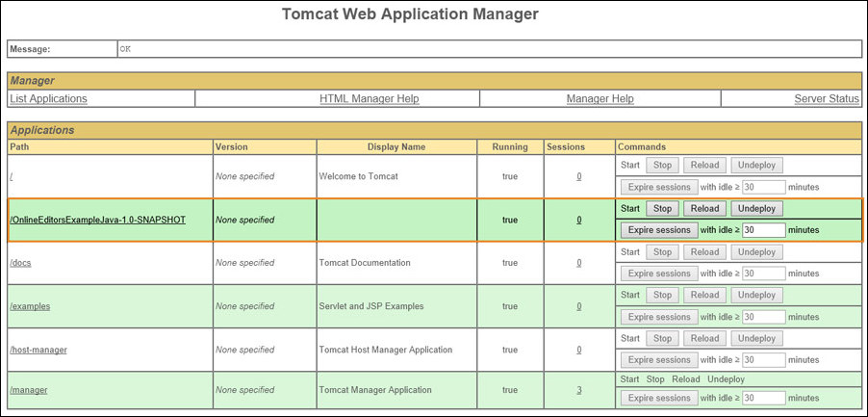
Task: Expire sessions for Tomcat Host Manager
Action: [659, 360]
